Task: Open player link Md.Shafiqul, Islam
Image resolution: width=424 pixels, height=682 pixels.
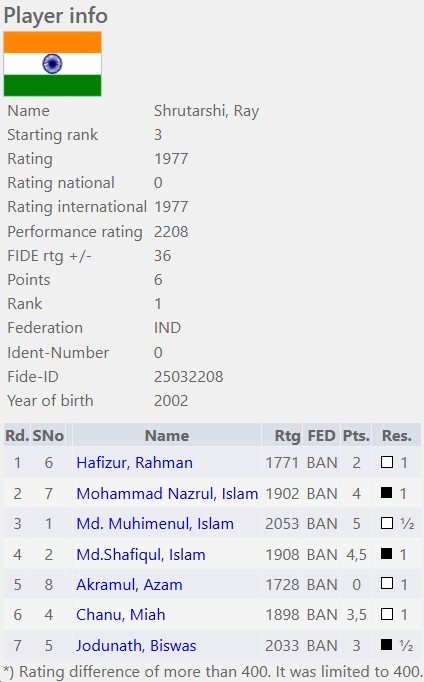Action: [x=140, y=554]
